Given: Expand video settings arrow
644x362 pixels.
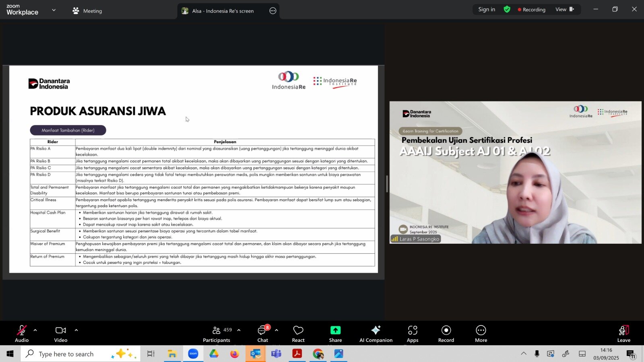Looking at the screenshot, I should (76, 330).
